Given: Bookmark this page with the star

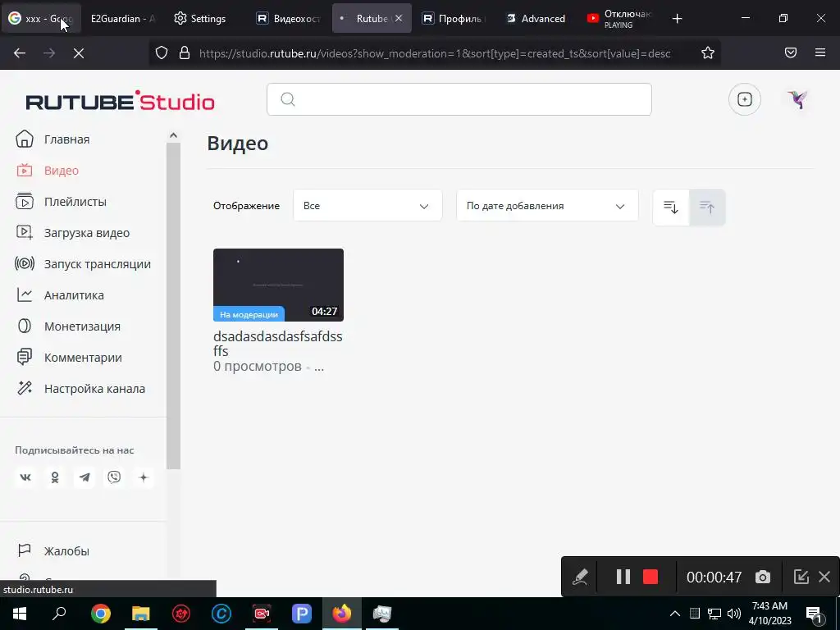Looking at the screenshot, I should [x=708, y=53].
